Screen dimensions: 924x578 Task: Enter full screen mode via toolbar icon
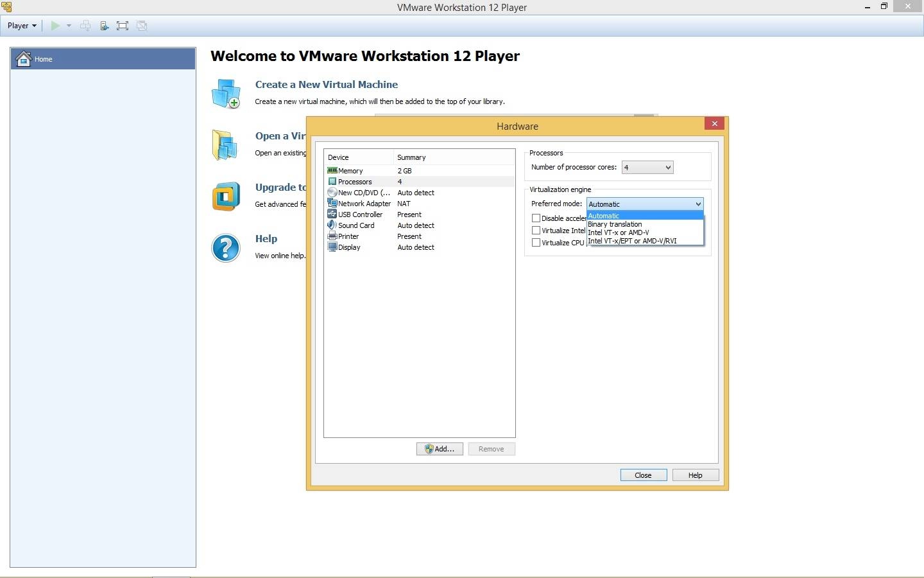(123, 26)
